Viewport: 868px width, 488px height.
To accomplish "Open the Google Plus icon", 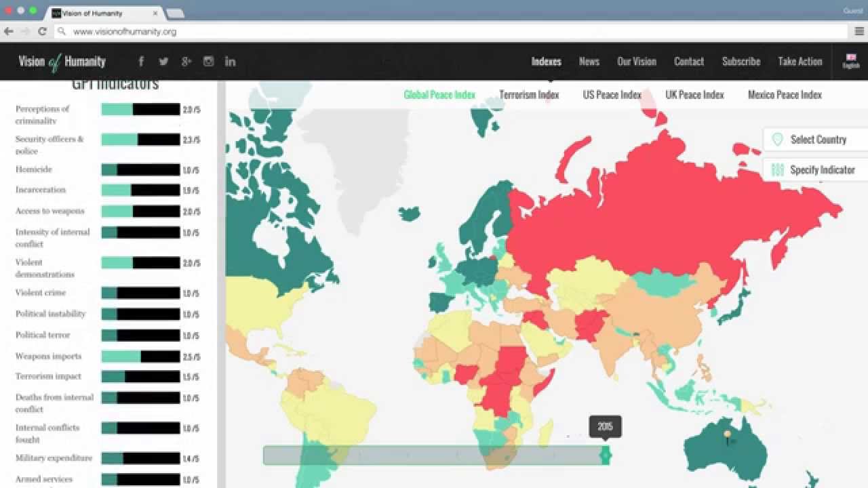I will (186, 62).
